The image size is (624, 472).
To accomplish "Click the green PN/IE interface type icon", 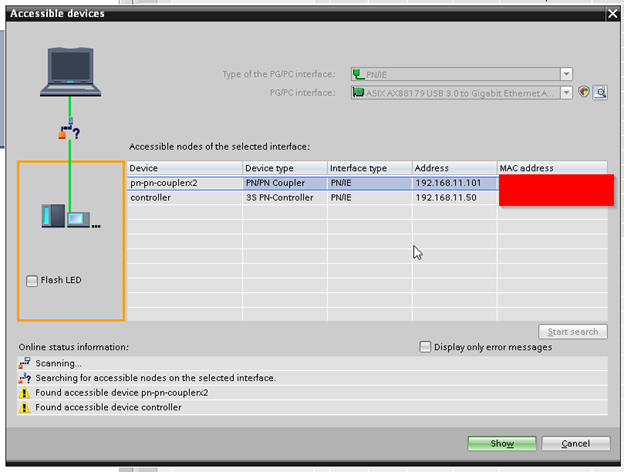I will [x=358, y=74].
